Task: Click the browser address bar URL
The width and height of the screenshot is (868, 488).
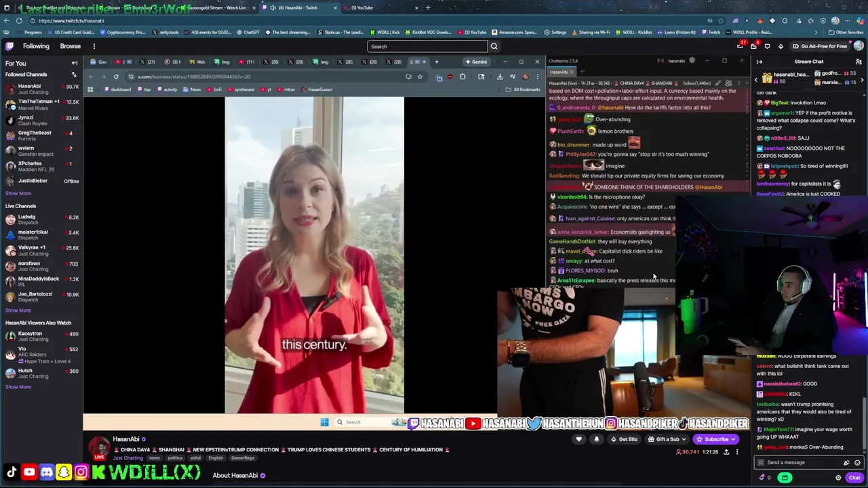Action: pos(71,20)
